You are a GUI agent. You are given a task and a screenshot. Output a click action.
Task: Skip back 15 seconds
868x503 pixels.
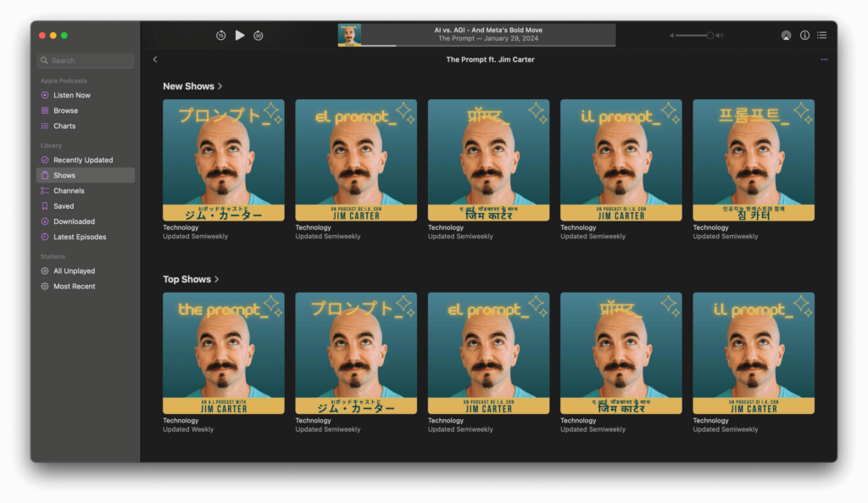220,36
